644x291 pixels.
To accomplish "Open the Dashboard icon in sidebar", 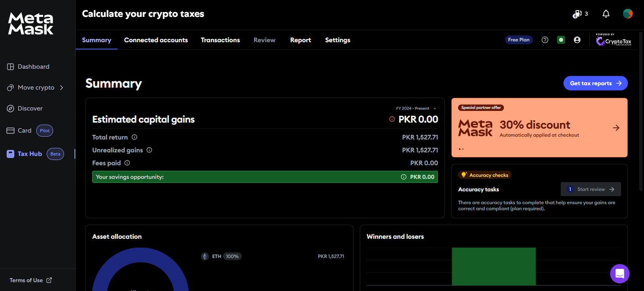I will [10, 67].
